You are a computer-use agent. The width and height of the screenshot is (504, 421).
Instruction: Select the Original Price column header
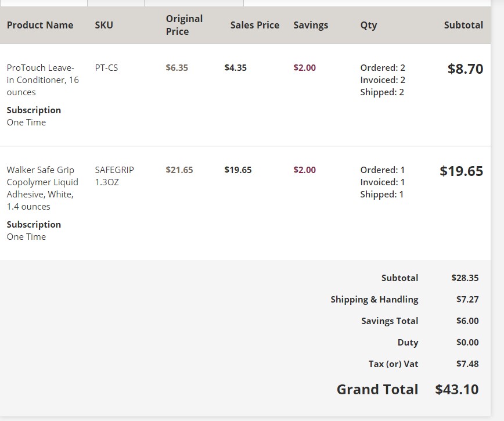184,25
